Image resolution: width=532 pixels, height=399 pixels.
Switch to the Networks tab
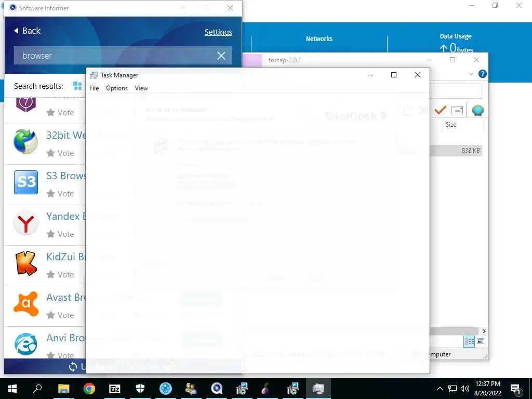(319, 38)
